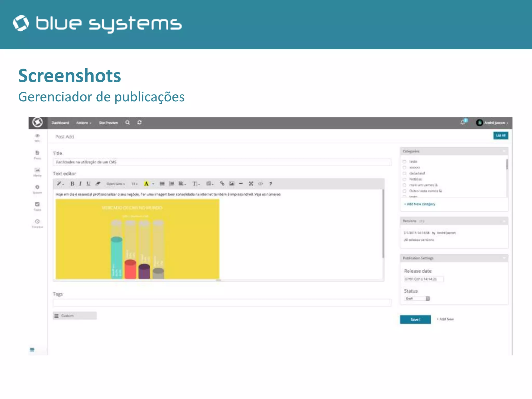This screenshot has height=399, width=532.
Task: Click the italic formatting icon
Action: click(x=80, y=184)
